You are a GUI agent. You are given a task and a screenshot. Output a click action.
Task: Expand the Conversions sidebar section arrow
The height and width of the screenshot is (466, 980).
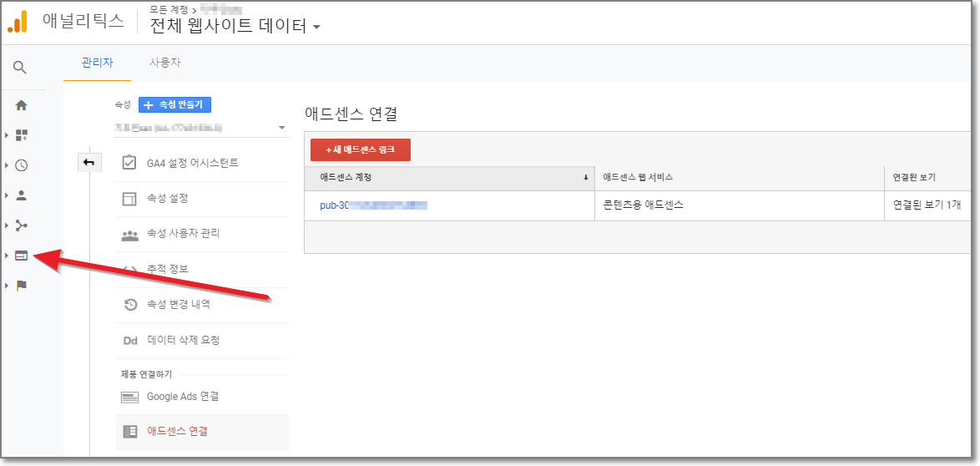point(7,286)
